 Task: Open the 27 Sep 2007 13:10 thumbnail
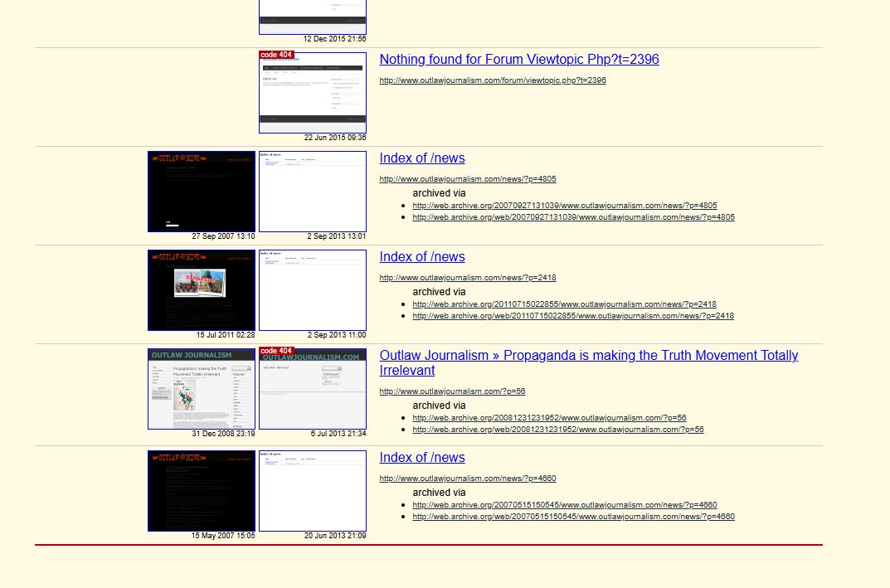pos(202,192)
